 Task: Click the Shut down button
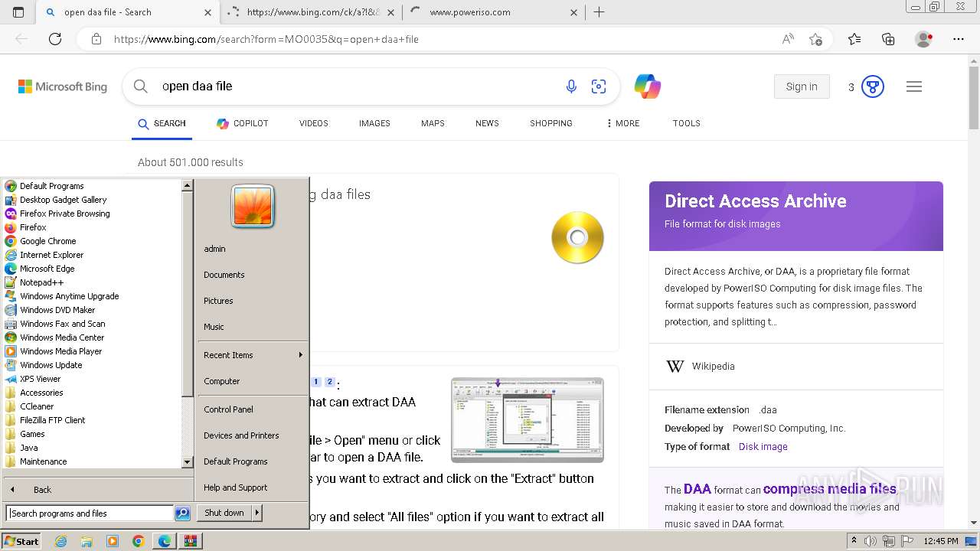tap(224, 513)
